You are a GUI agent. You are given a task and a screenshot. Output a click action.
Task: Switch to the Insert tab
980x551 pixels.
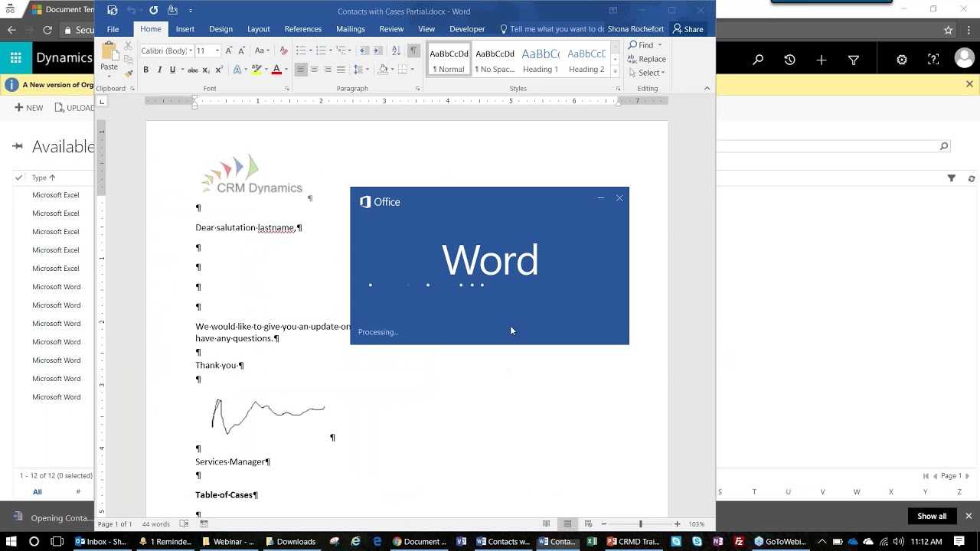(185, 29)
